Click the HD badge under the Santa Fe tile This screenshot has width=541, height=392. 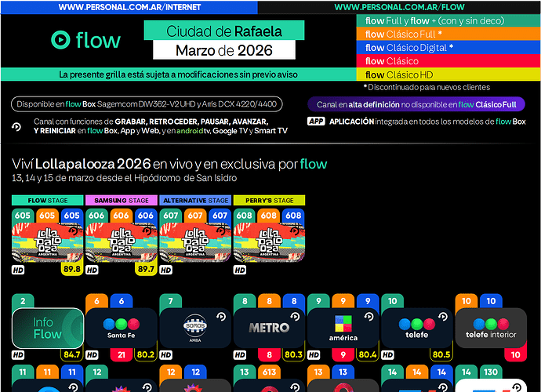click(92, 354)
